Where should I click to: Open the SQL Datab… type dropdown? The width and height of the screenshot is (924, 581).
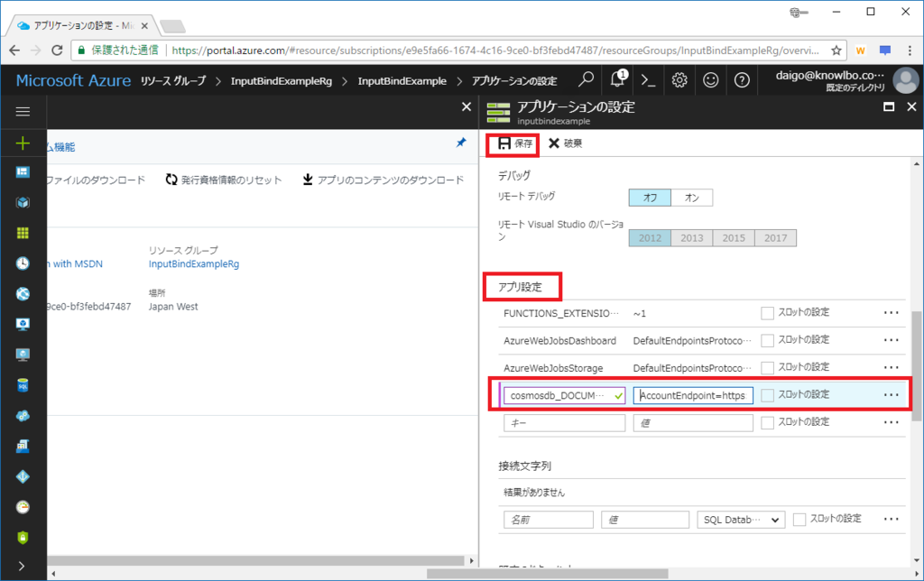pos(740,519)
